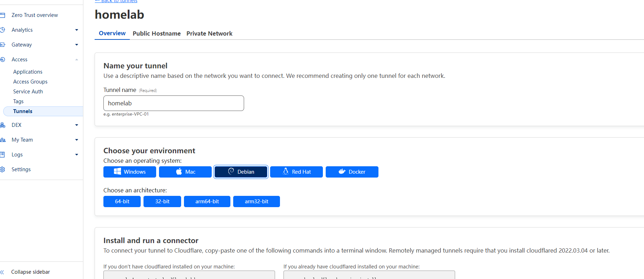Choose Docker as the environment
The image size is (644, 279).
tap(352, 172)
